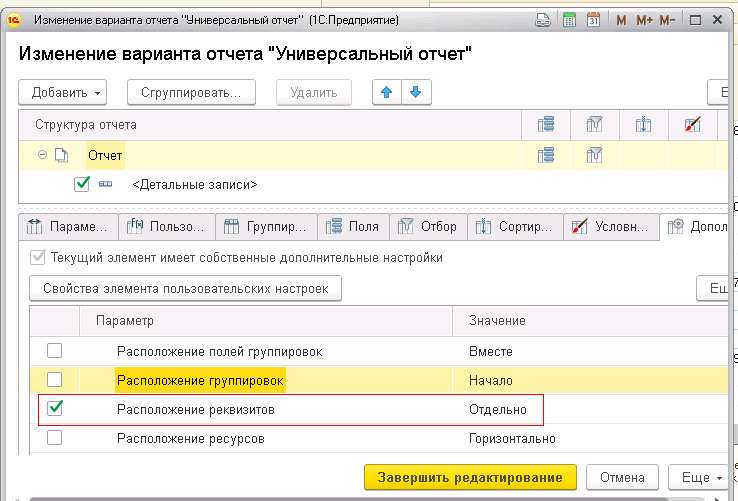Click sorting icon in structure header
738x501 pixels.
643,125
